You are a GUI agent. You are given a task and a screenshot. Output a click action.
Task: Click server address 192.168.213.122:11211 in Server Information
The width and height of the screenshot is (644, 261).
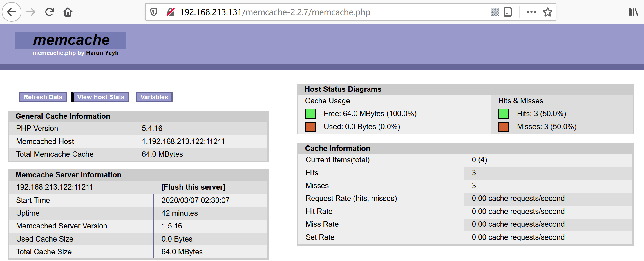[55, 187]
